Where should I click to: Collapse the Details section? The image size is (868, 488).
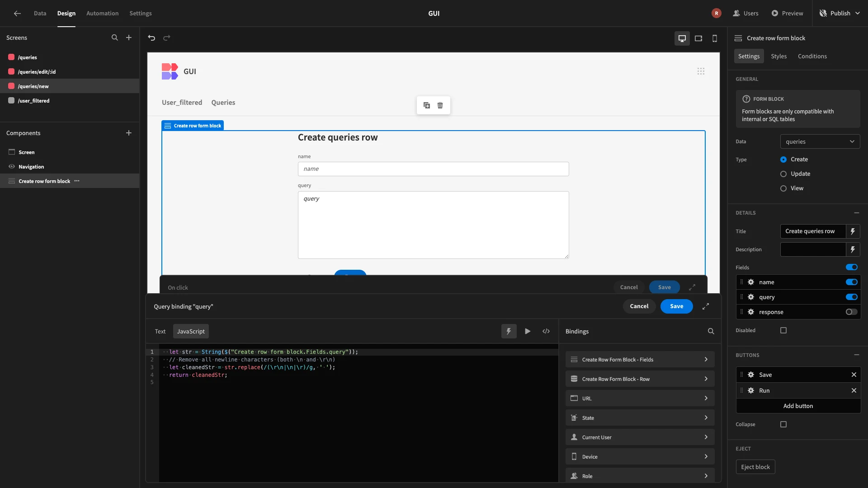[x=857, y=213]
